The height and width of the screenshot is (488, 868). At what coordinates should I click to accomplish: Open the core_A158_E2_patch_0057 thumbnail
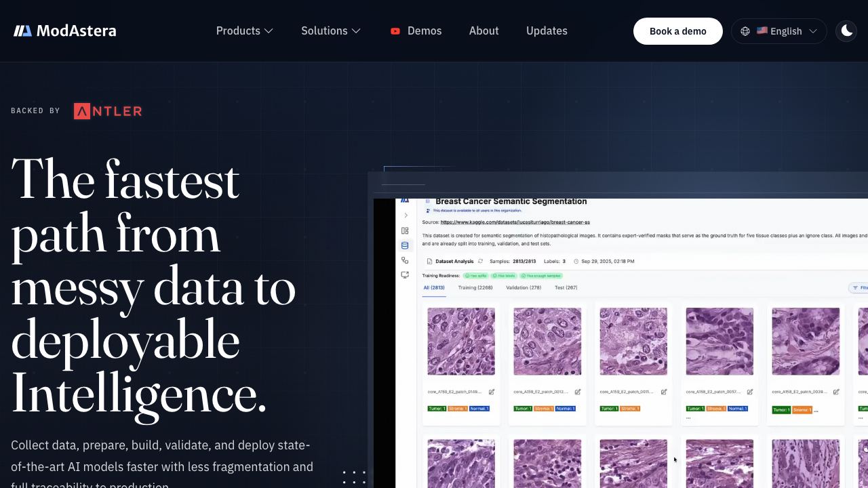pyautogui.click(x=719, y=342)
